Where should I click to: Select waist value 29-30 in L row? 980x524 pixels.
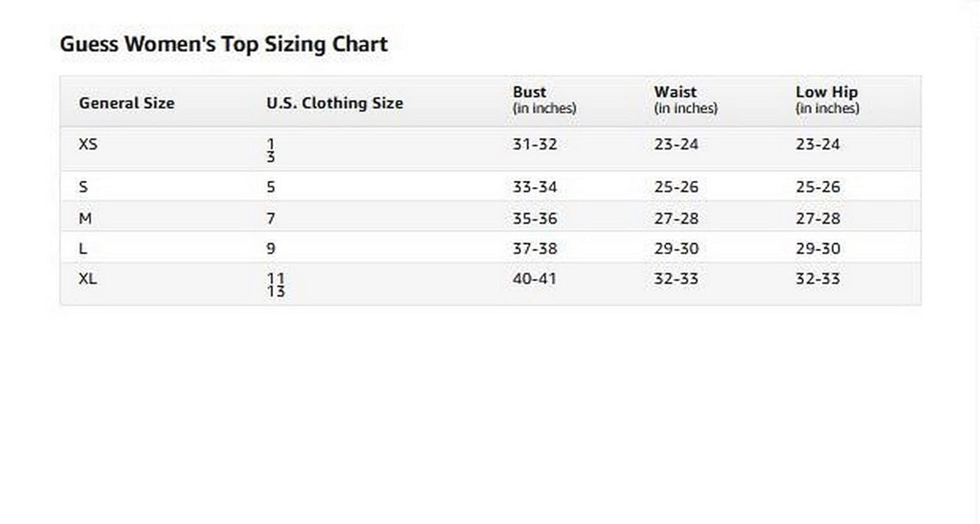point(676,249)
